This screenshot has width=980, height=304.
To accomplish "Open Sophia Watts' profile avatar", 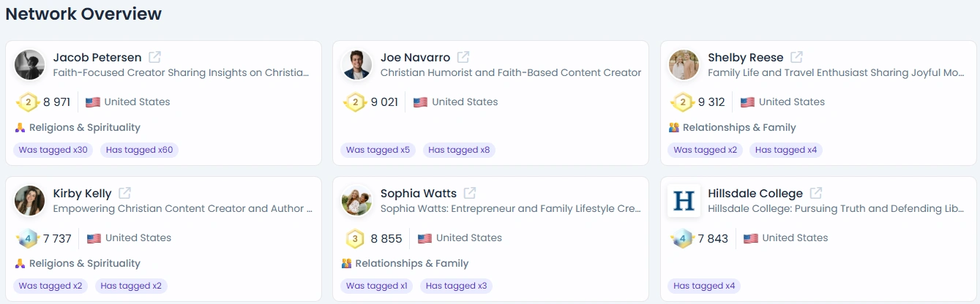I will click(x=357, y=201).
